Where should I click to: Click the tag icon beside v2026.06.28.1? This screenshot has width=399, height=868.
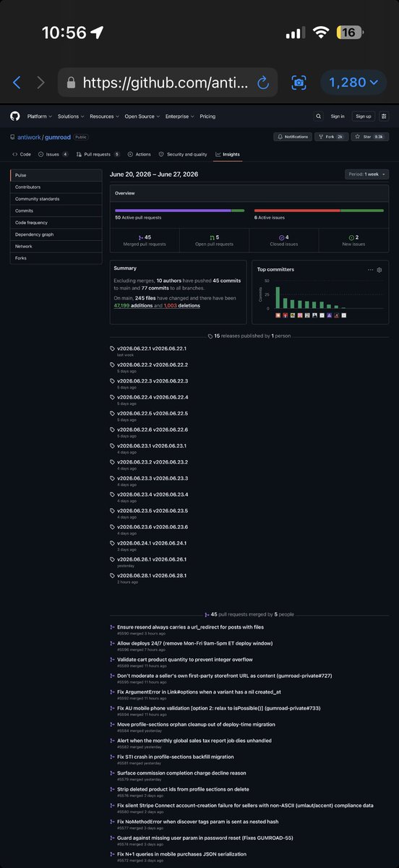tap(112, 575)
